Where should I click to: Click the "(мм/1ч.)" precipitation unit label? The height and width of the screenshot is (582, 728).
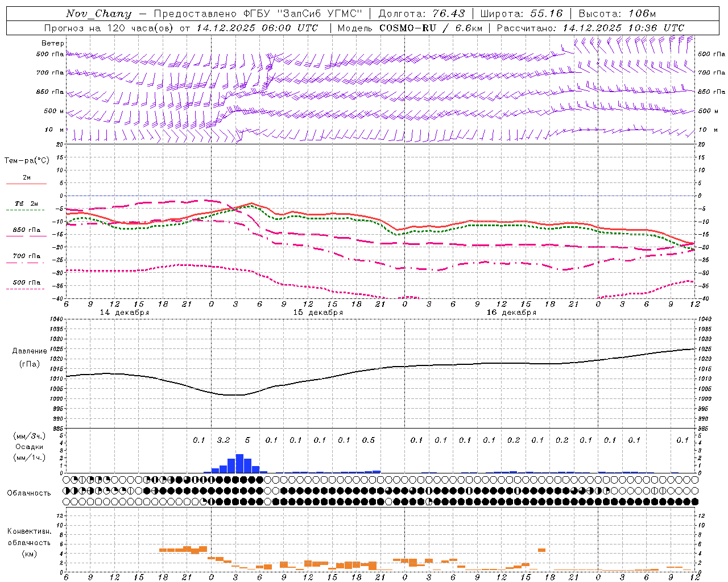(x=30, y=458)
